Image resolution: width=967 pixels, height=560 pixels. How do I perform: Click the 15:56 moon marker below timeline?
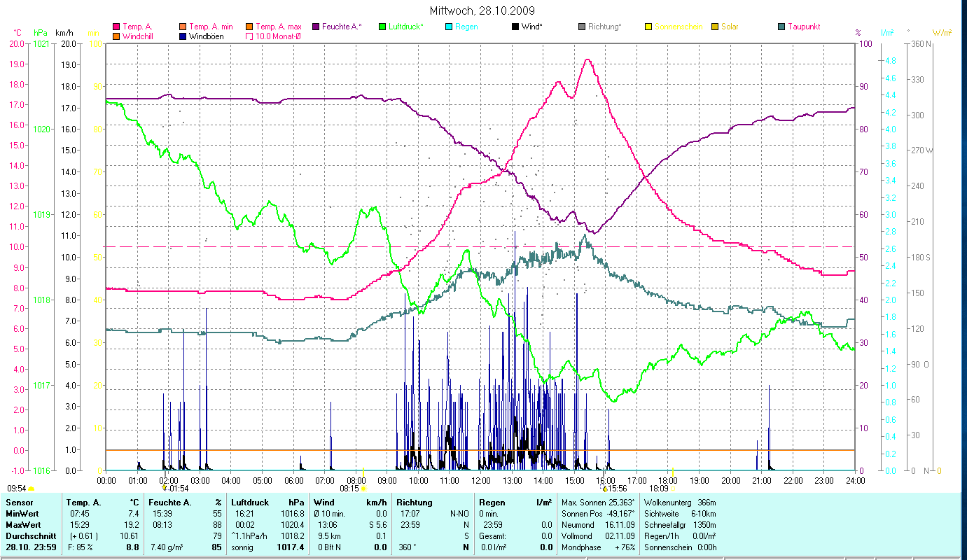pos(617,489)
